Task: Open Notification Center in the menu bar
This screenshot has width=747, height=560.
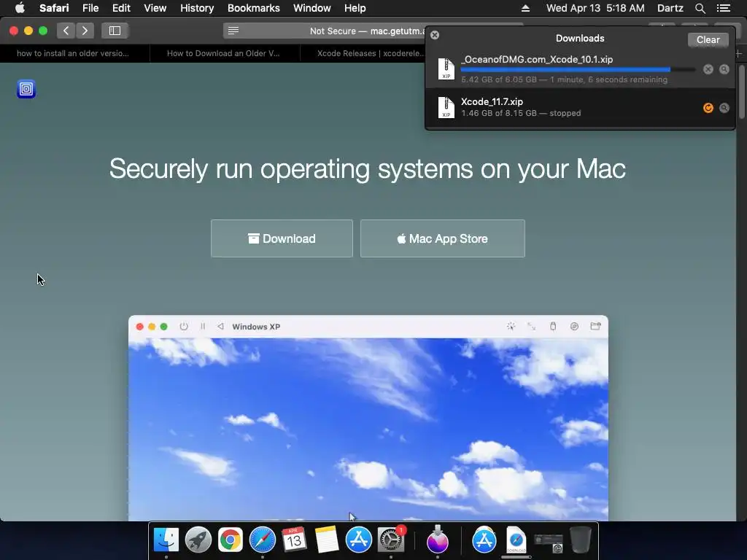Action: 723,8
